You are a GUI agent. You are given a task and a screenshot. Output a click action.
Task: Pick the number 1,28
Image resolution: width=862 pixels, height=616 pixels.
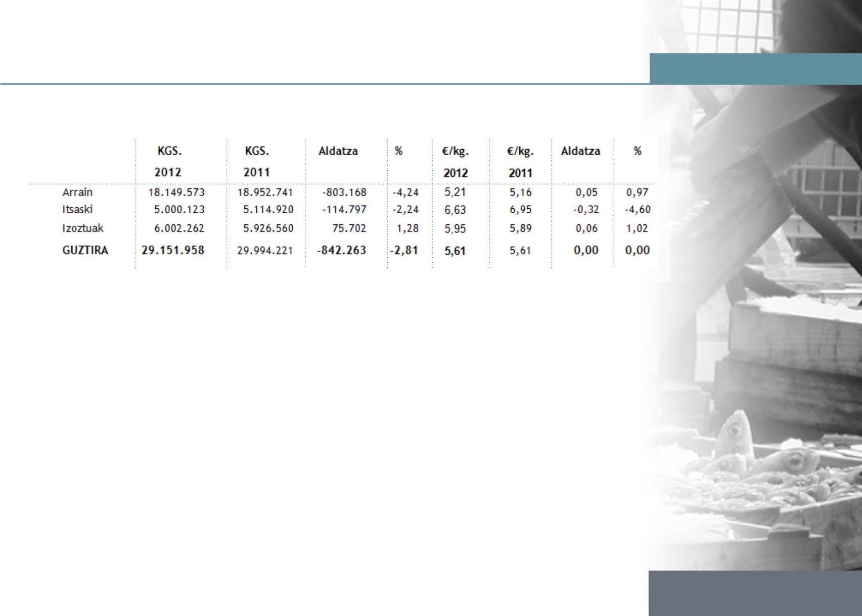click(407, 228)
